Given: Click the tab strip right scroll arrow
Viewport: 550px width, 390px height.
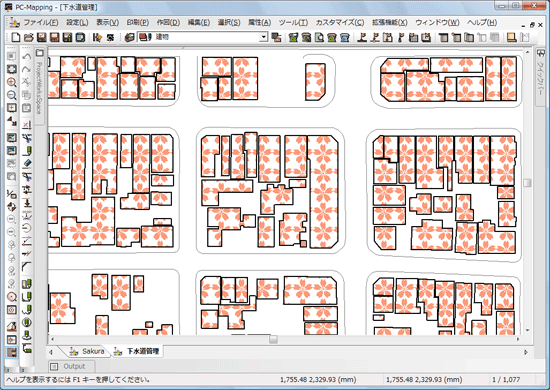Looking at the screenshot, I should click(525, 352).
